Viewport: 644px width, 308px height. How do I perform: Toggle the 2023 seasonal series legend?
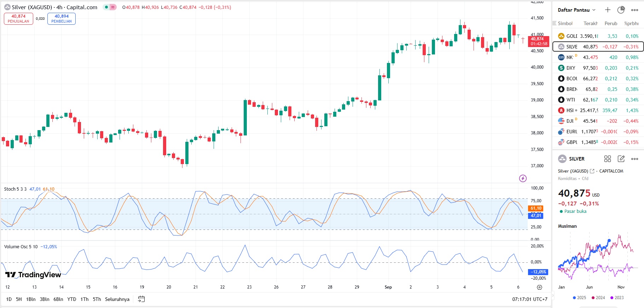(x=617, y=298)
